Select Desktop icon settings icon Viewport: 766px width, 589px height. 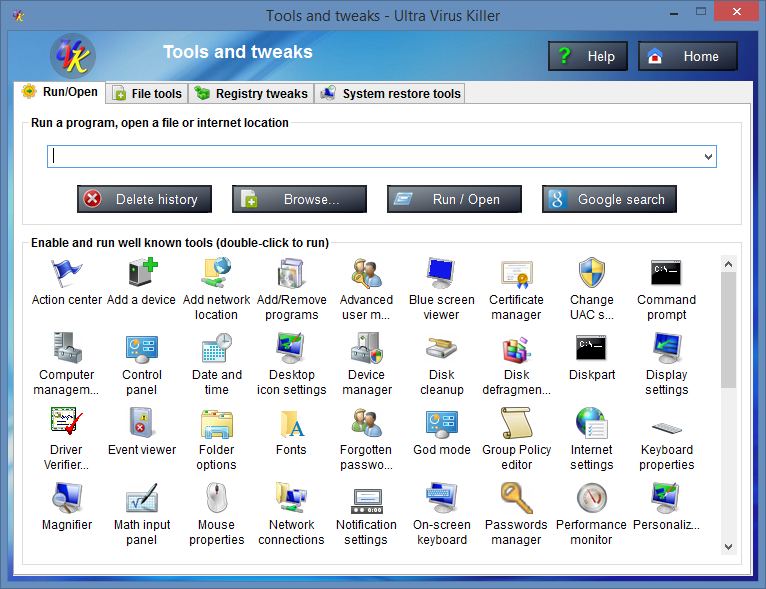(292, 348)
